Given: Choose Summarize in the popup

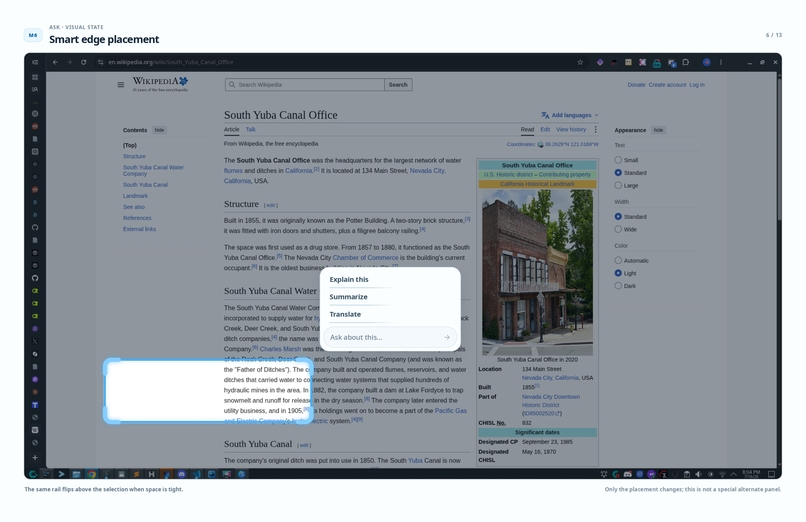Looking at the screenshot, I should tap(349, 297).
